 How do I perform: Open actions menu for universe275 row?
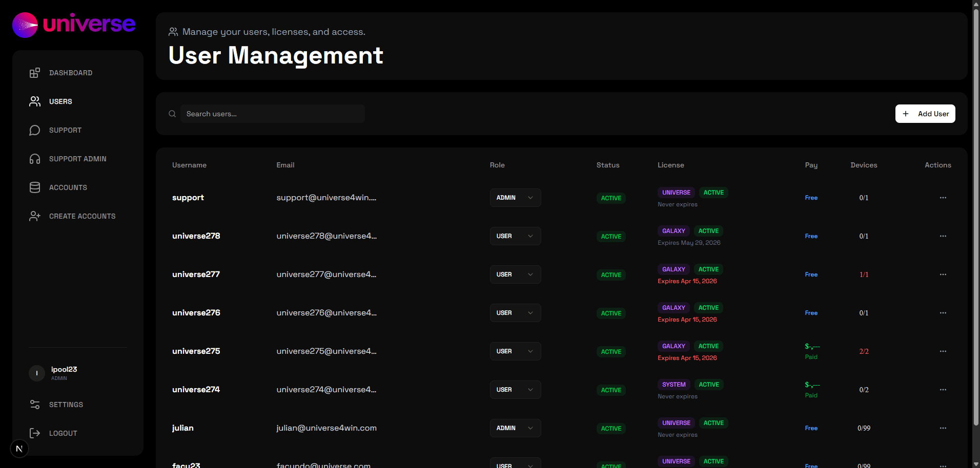coord(943,351)
